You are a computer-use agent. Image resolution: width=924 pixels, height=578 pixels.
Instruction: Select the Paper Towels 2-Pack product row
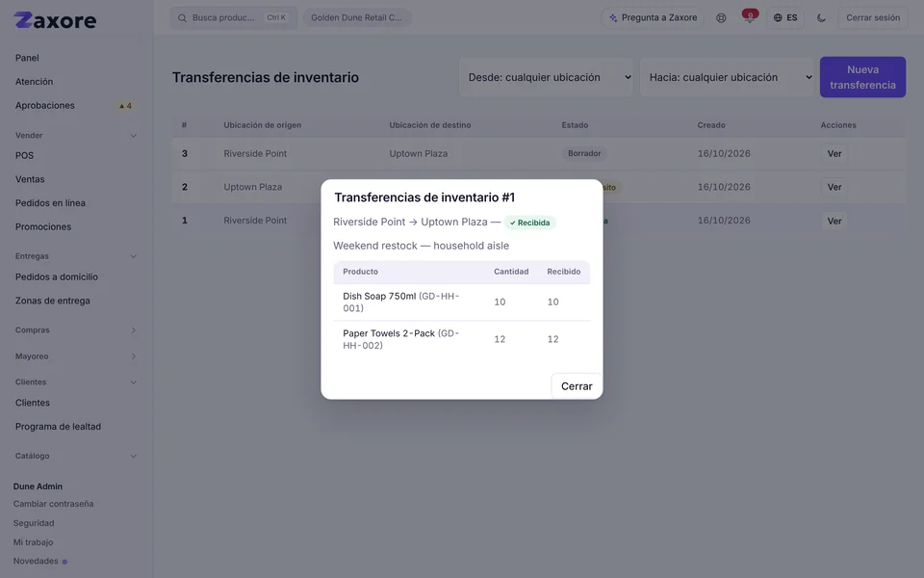461,339
